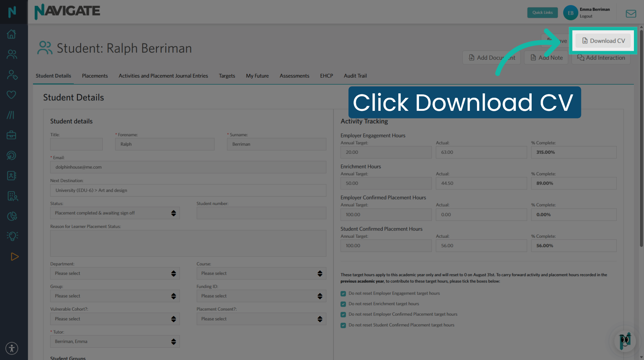Open the heart favourites sidebar icon
Image resolution: width=644 pixels, height=360 pixels.
point(11,95)
